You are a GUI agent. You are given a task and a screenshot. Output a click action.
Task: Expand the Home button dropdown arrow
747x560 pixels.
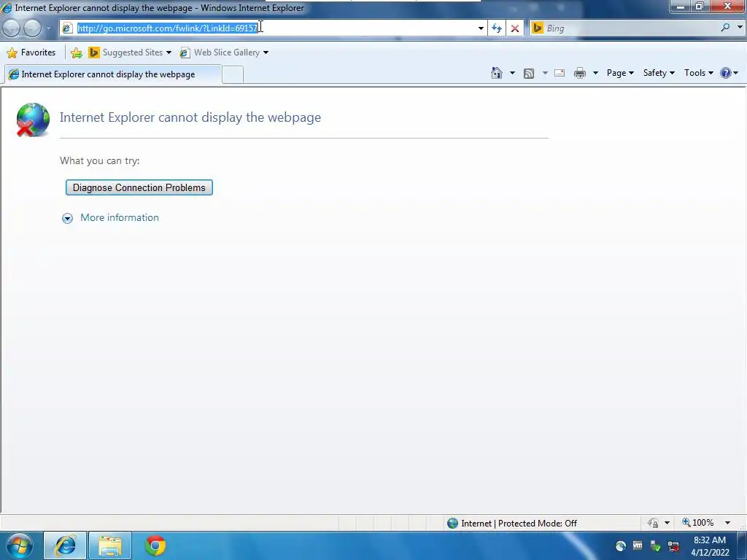coord(512,73)
